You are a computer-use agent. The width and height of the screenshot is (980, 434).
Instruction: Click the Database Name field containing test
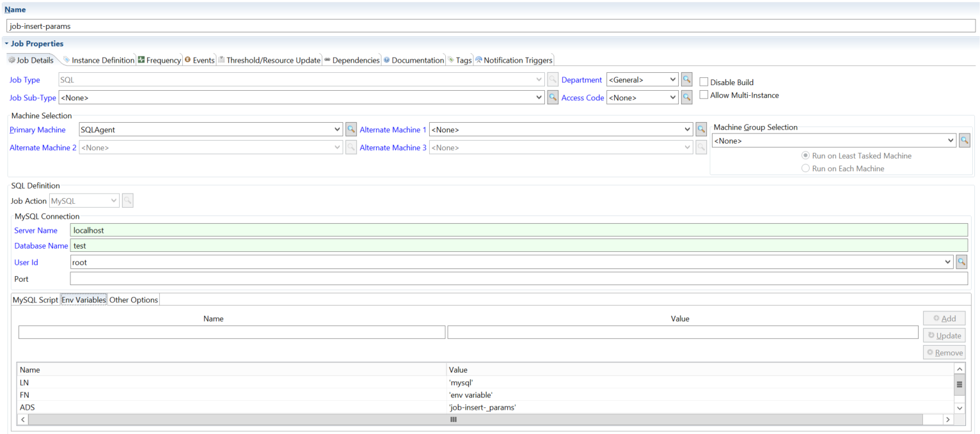point(519,245)
